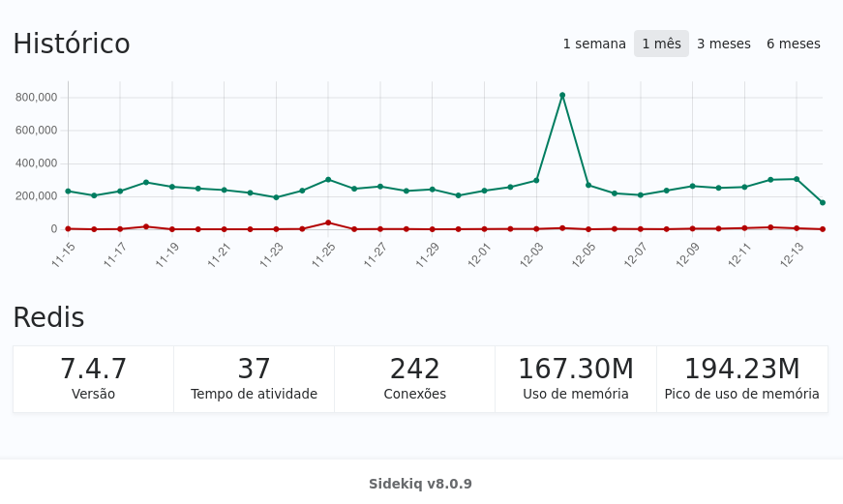
Task: Click the "Pico de uso de memória" stat
Action: click(741, 394)
